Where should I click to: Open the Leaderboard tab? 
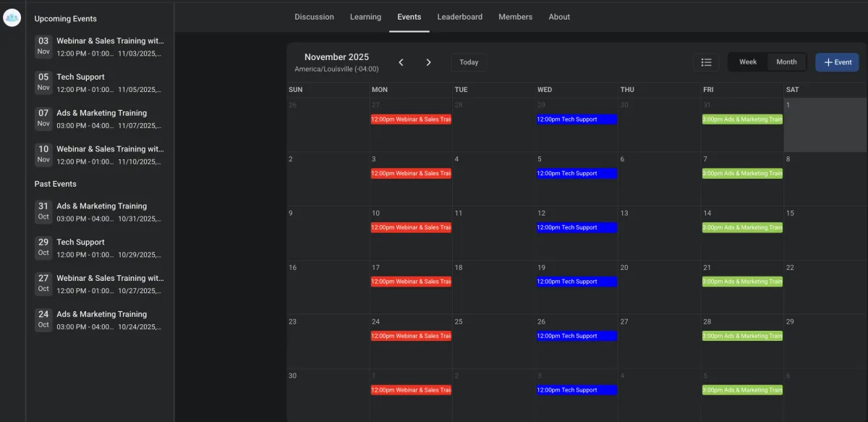(x=459, y=17)
